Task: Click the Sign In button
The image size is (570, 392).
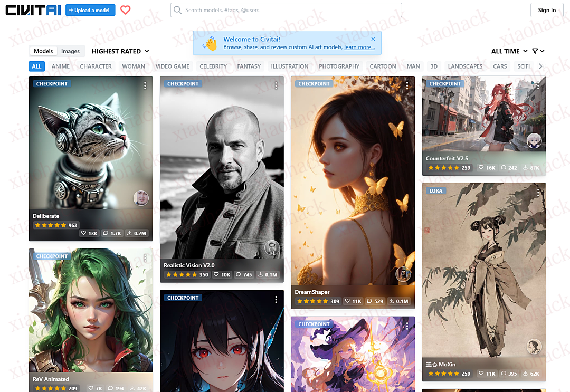Action: (x=547, y=9)
